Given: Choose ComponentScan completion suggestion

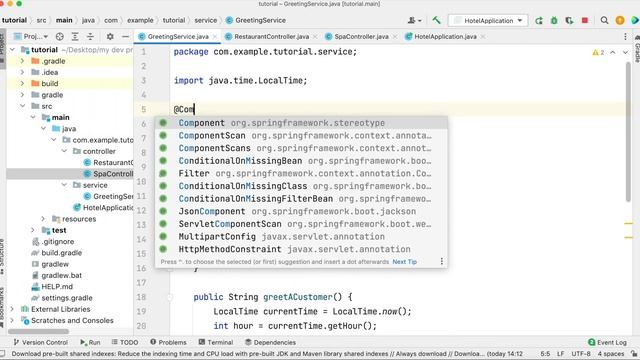Looking at the screenshot, I should tap(301, 136).
